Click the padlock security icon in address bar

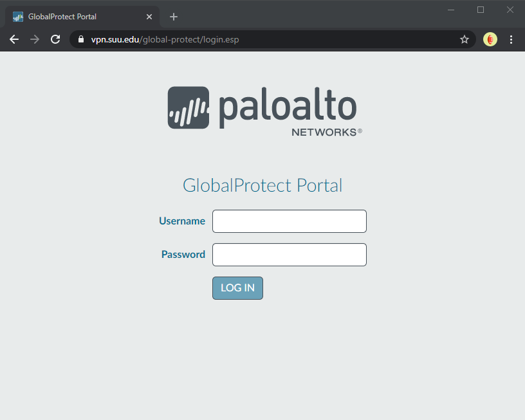point(80,39)
